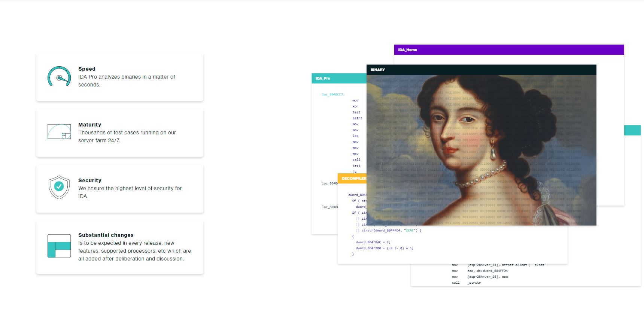Select the Substantial changes heading
This screenshot has width=644, height=326.
tap(106, 235)
